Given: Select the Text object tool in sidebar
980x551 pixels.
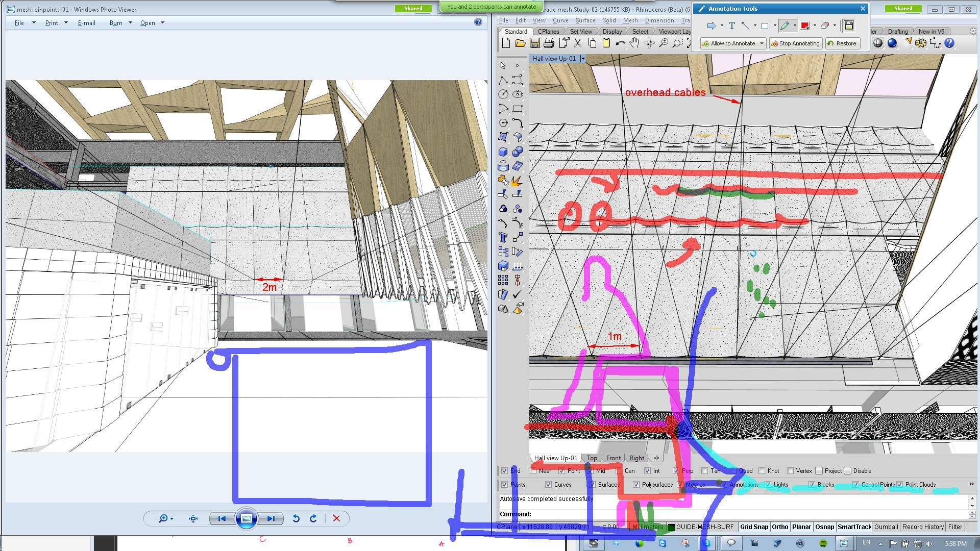Looking at the screenshot, I should pos(503,237).
